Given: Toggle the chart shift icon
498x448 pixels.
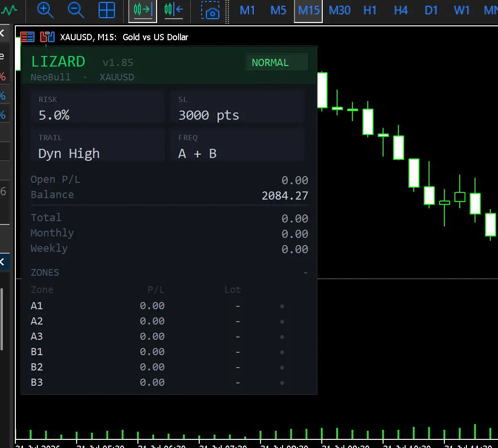Looking at the screenshot, I should pyautogui.click(x=174, y=11).
